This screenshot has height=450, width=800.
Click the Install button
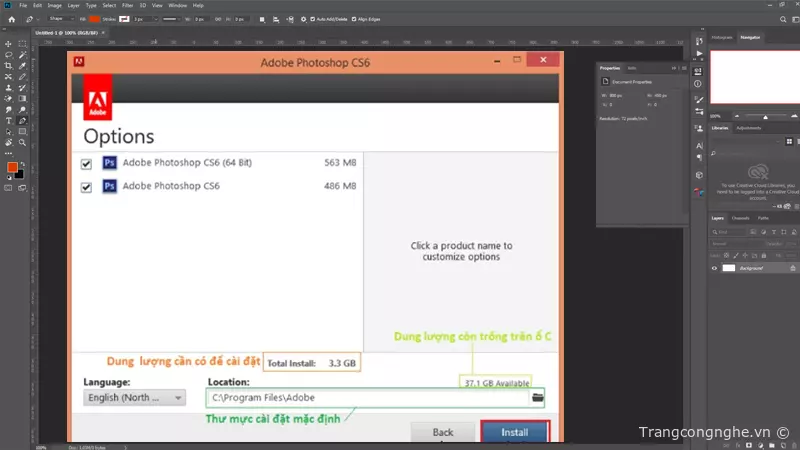point(515,433)
